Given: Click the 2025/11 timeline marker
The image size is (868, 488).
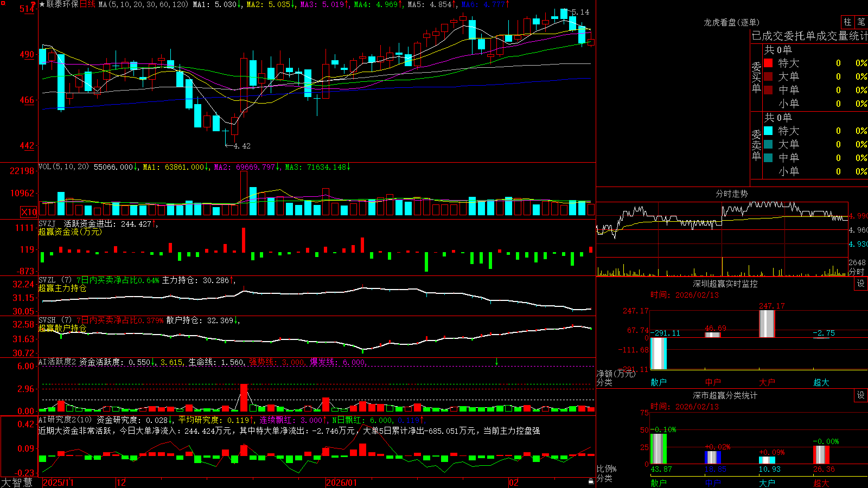Looking at the screenshot, I should (58, 483).
